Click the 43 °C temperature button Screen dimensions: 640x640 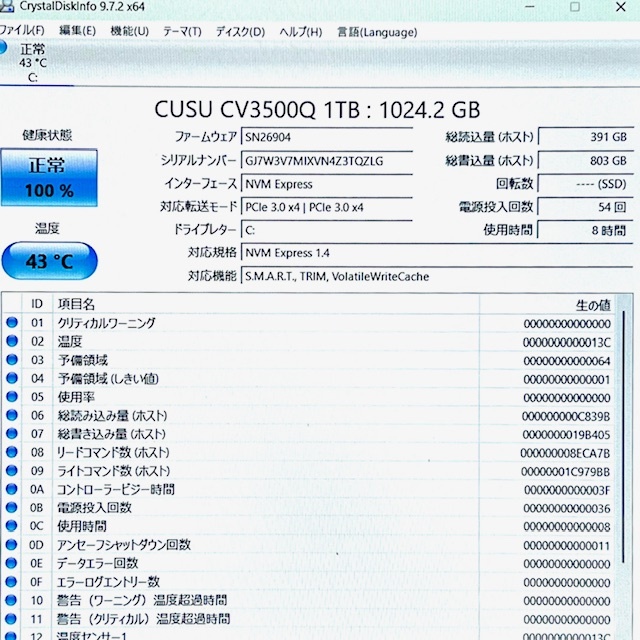[x=50, y=261]
